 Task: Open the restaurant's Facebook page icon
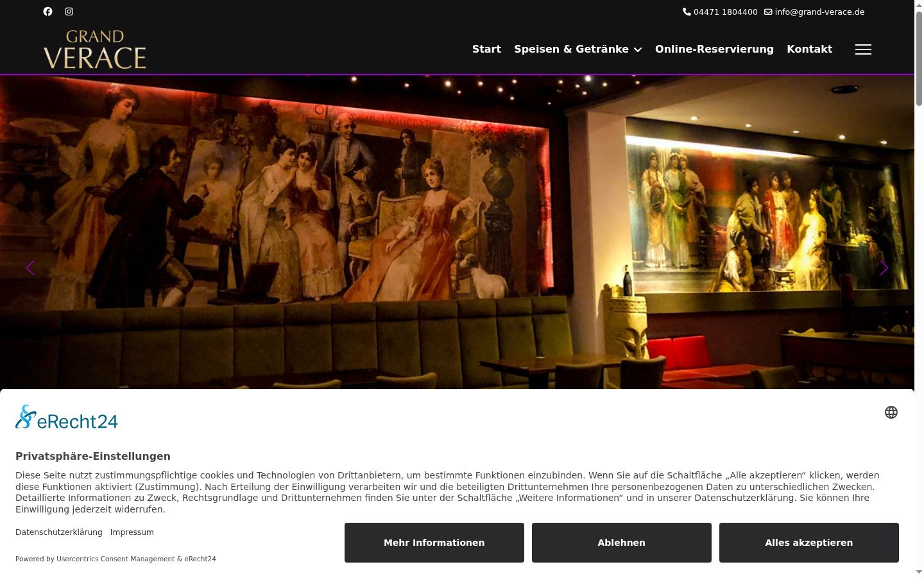click(47, 12)
